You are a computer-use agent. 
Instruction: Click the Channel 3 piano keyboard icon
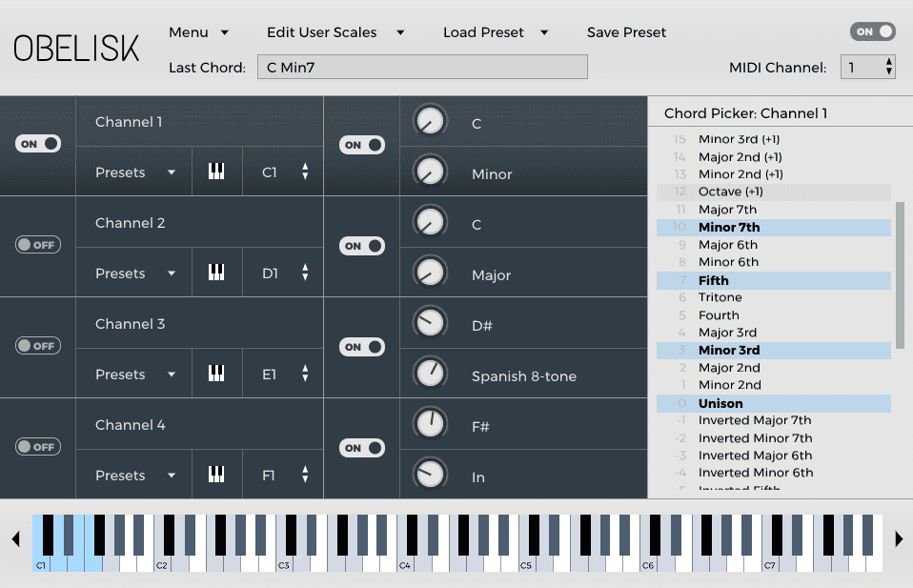pos(216,375)
